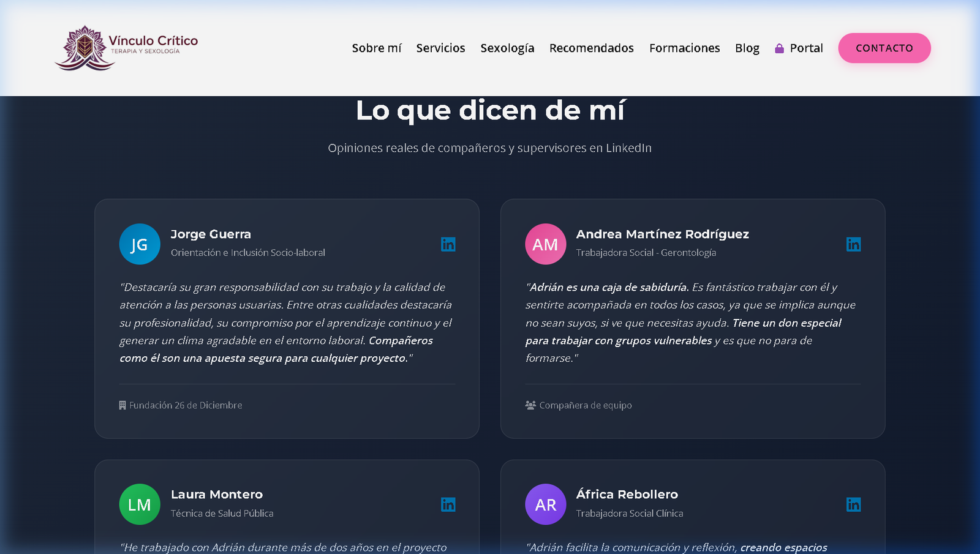Click the "Opiniones reales de compañeros" subtitle
Image resolution: width=980 pixels, height=554 pixels.
coord(490,148)
